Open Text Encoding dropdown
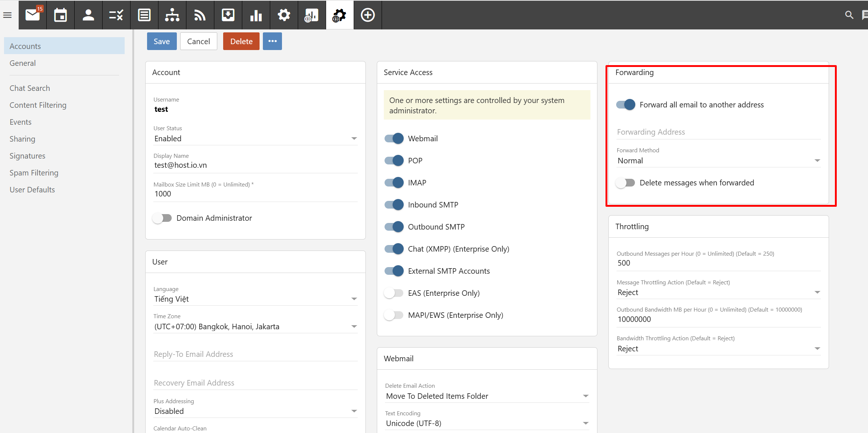The image size is (868, 433). pos(487,423)
